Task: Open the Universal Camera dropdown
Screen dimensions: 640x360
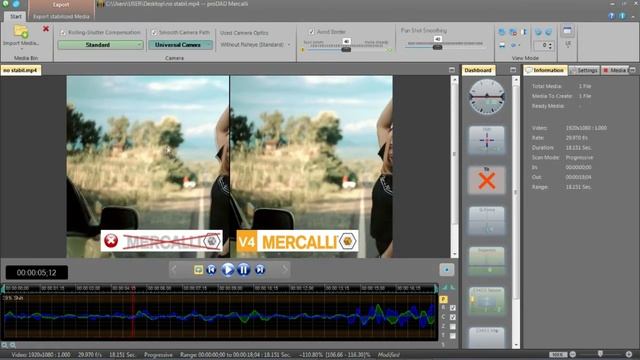Action: [181, 45]
